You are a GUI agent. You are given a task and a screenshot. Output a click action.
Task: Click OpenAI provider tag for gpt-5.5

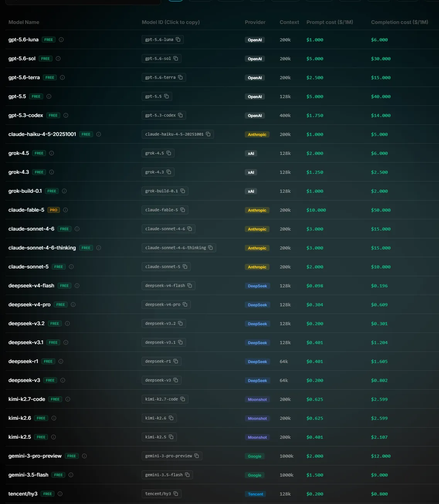pyautogui.click(x=255, y=97)
